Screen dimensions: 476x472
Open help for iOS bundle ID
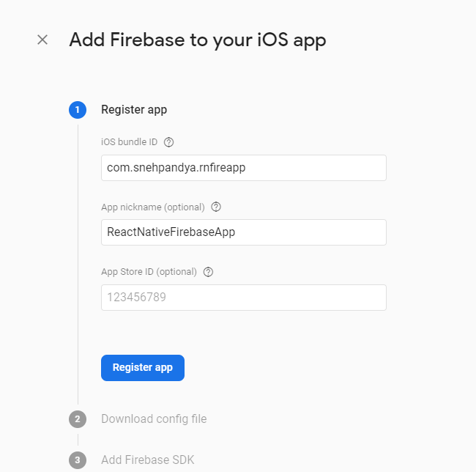[169, 142]
